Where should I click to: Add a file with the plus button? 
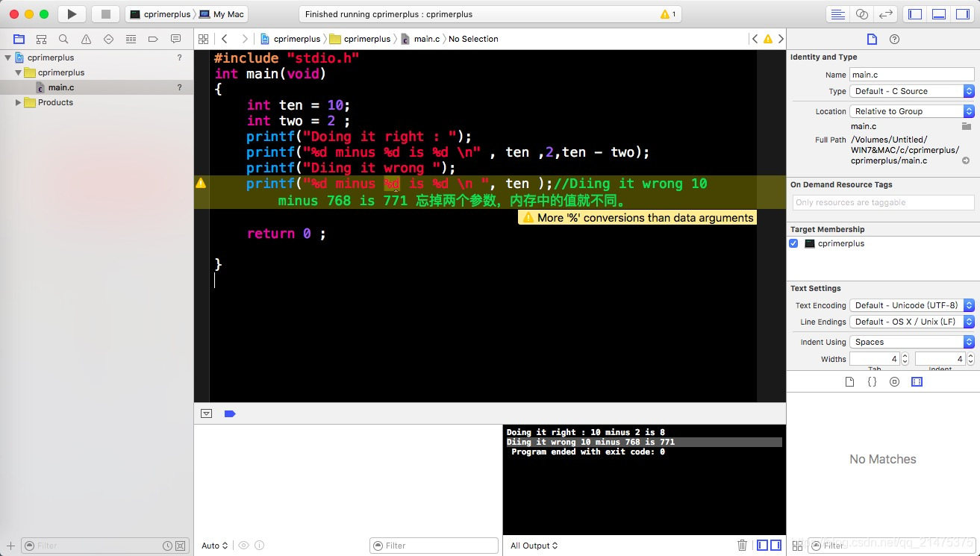10,546
